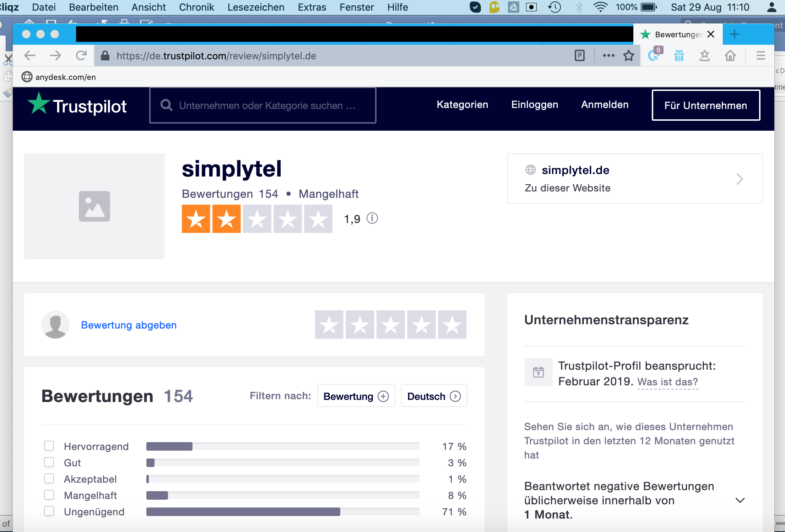
Task: Click the Hervorragend 17 % rating bar
Action: click(283, 446)
